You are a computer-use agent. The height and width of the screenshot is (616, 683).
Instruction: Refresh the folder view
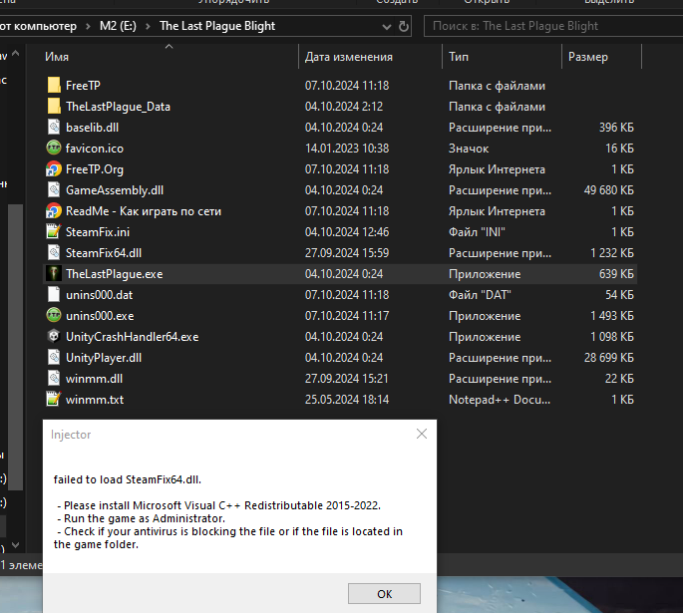[x=404, y=27]
